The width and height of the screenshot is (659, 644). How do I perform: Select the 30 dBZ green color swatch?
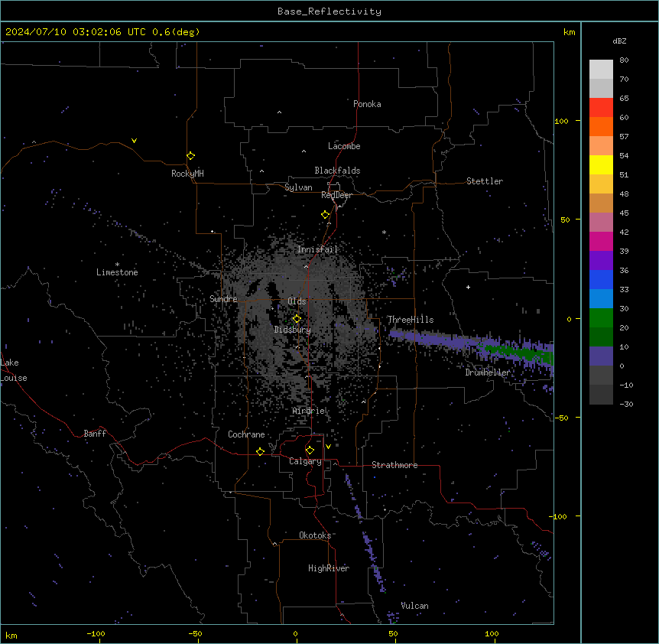pyautogui.click(x=601, y=317)
